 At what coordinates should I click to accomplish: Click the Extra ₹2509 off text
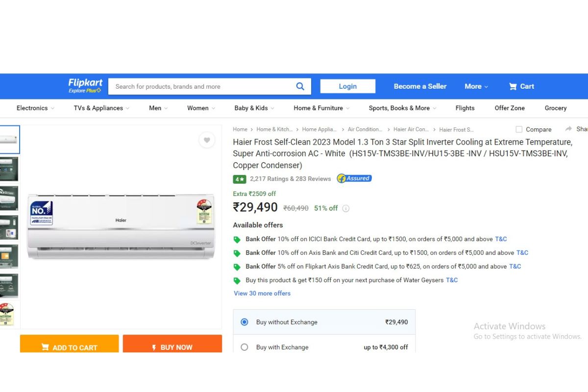(x=254, y=194)
